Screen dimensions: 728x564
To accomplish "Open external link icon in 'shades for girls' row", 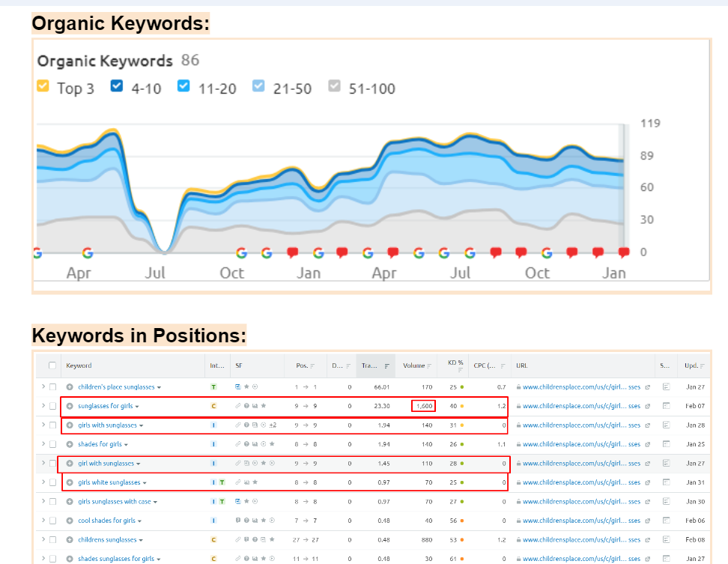I will pos(648,444).
